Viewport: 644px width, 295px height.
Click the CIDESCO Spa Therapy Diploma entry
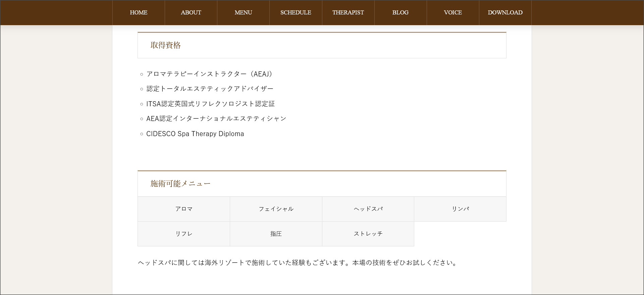[195, 134]
